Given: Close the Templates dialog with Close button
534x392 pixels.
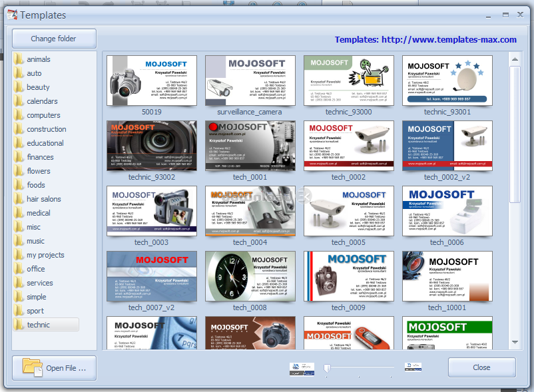Looking at the screenshot, I should coord(481,367).
